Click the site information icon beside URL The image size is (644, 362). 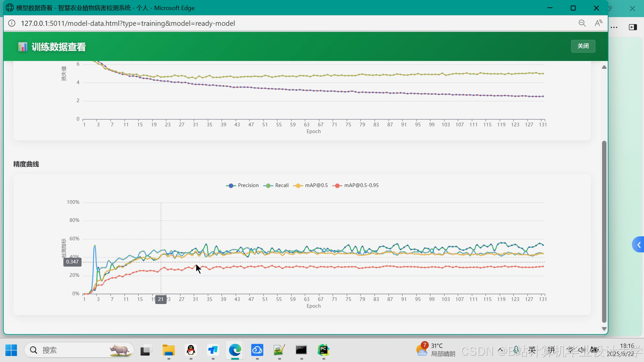tap(12, 23)
